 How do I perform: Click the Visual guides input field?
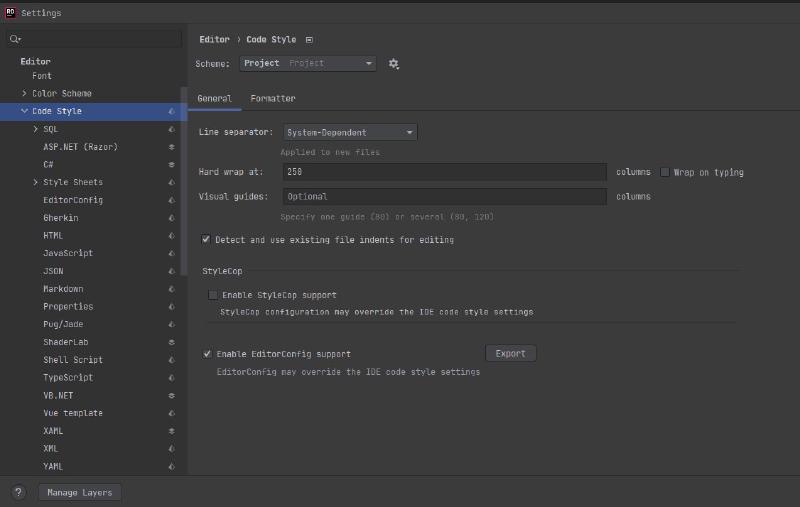[443, 197]
